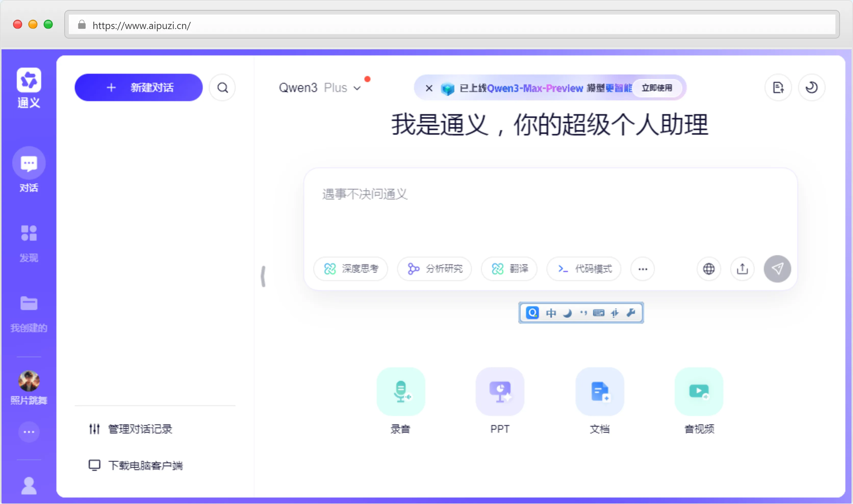Viewport: 853px width, 504px height.
Task: Toggle IME half-moon width icon
Action: (567, 313)
